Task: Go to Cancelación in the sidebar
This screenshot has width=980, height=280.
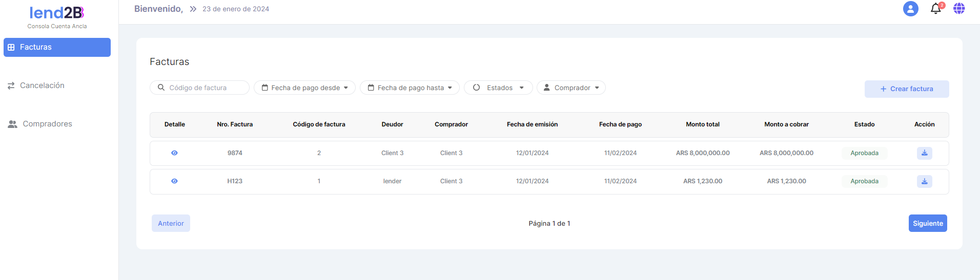Action: (42, 85)
